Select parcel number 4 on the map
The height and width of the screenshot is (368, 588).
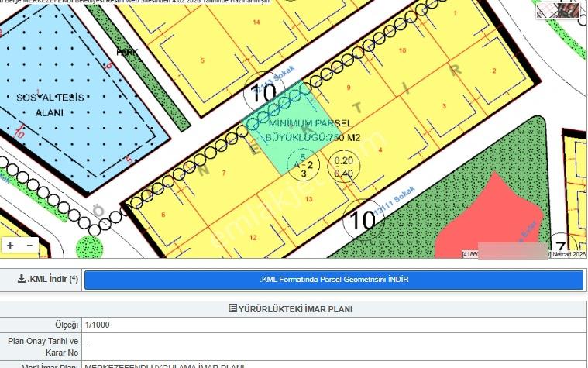[380, 150]
